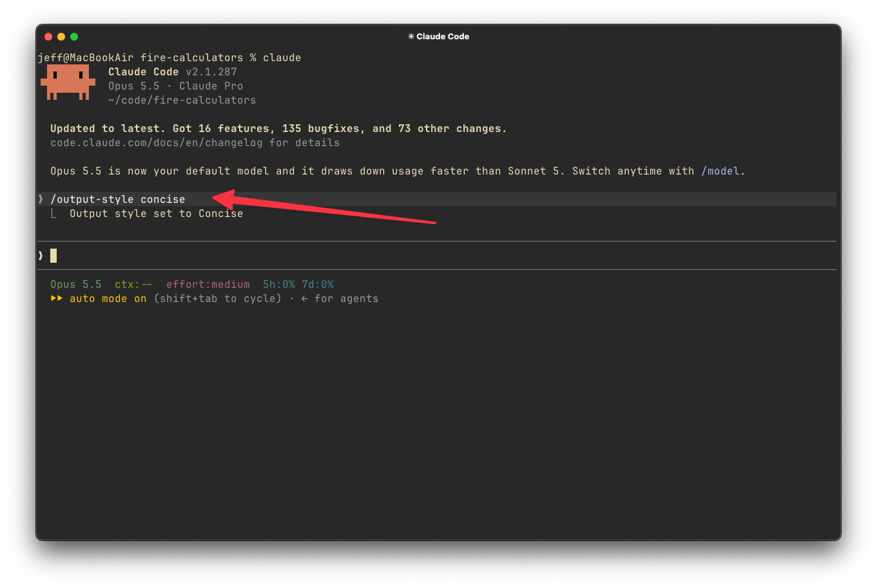Click the red close window button
Screen dimensions: 877x588
48,37
